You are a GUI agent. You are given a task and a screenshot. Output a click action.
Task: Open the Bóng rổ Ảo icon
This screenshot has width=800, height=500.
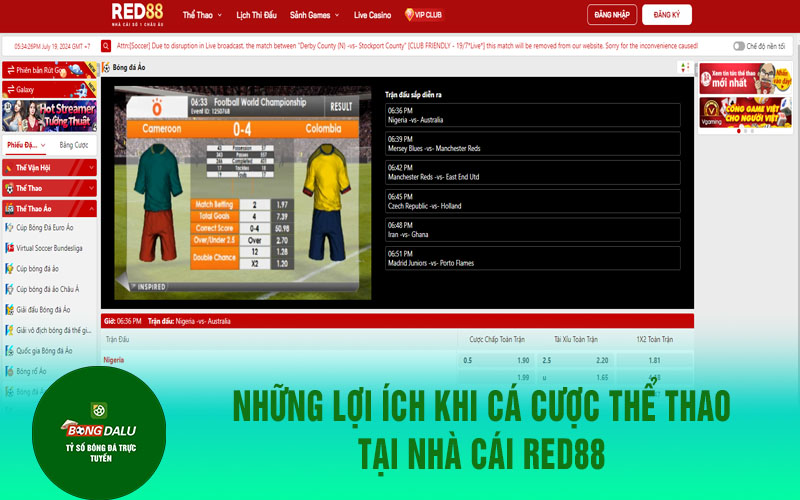click(9, 371)
